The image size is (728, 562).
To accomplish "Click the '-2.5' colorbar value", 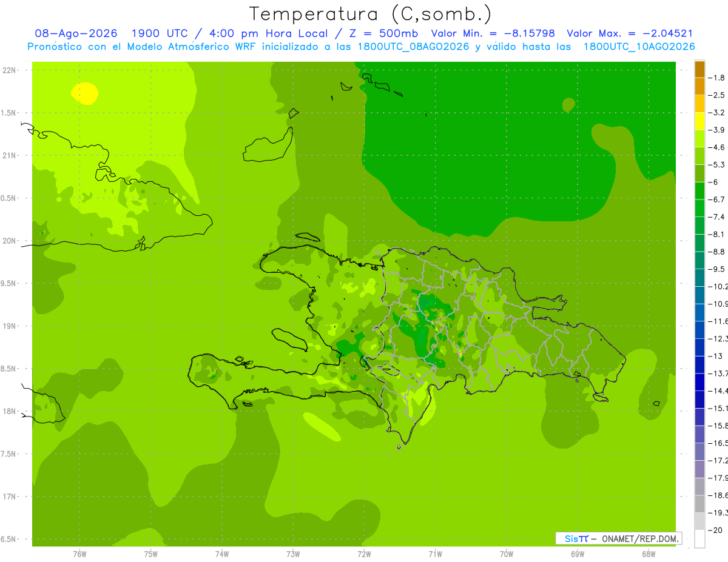I will tap(716, 95).
